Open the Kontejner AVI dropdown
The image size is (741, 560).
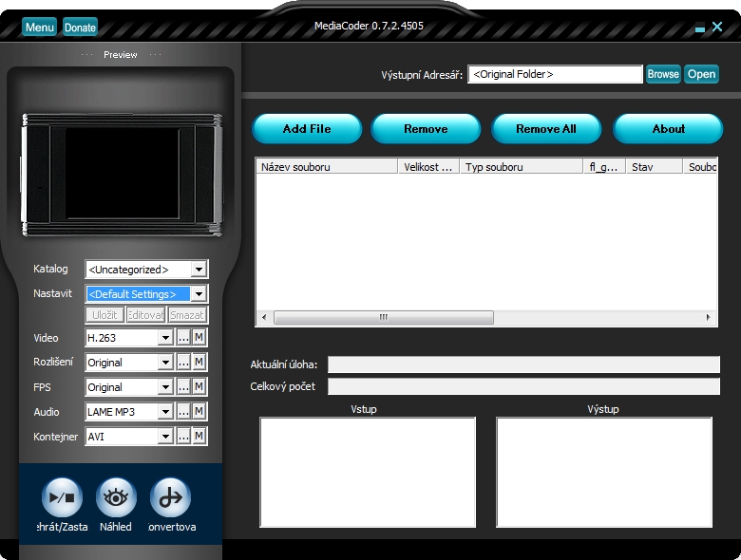[165, 437]
